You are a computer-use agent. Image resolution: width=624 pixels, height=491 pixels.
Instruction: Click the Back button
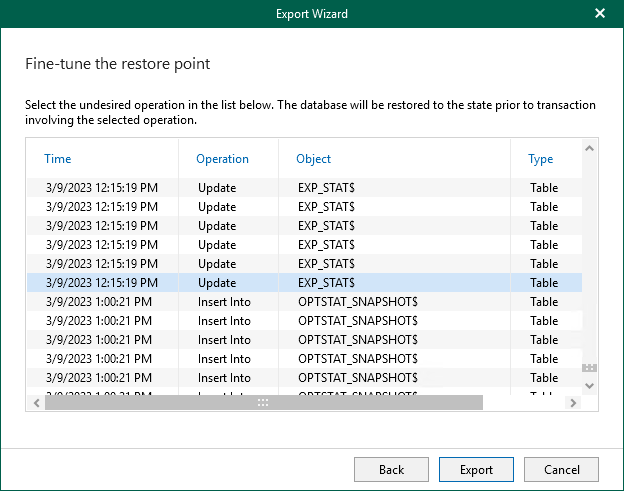391,469
